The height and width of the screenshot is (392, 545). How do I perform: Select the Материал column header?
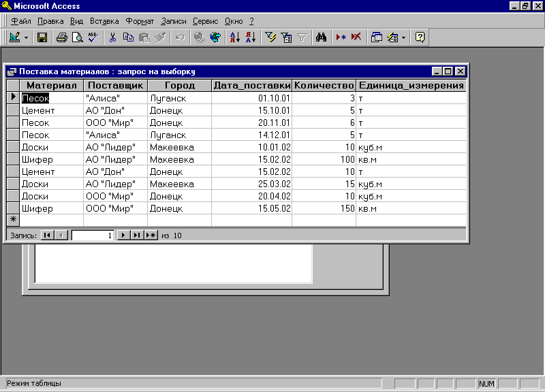(x=52, y=86)
